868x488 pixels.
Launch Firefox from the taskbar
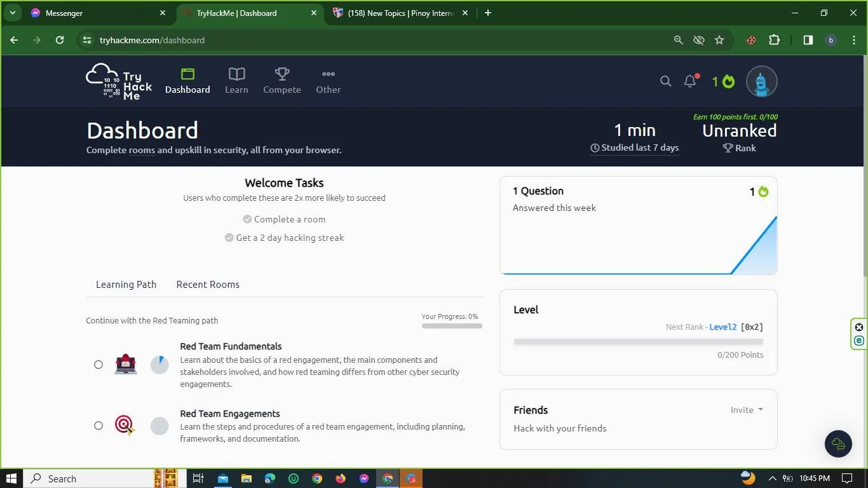341,478
